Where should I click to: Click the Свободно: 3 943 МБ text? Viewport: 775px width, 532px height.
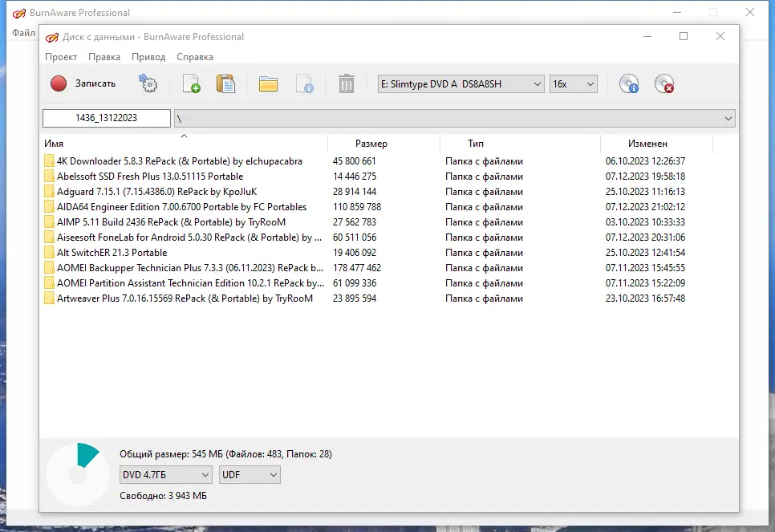(x=163, y=496)
